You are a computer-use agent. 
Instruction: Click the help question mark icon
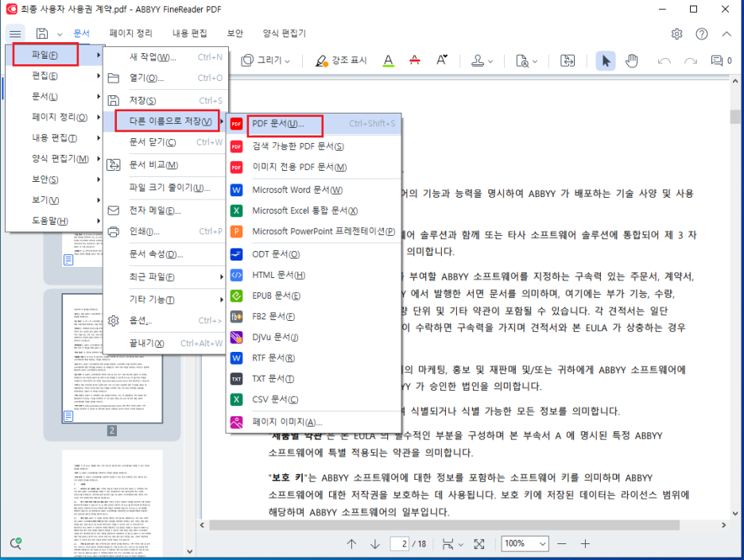701,33
